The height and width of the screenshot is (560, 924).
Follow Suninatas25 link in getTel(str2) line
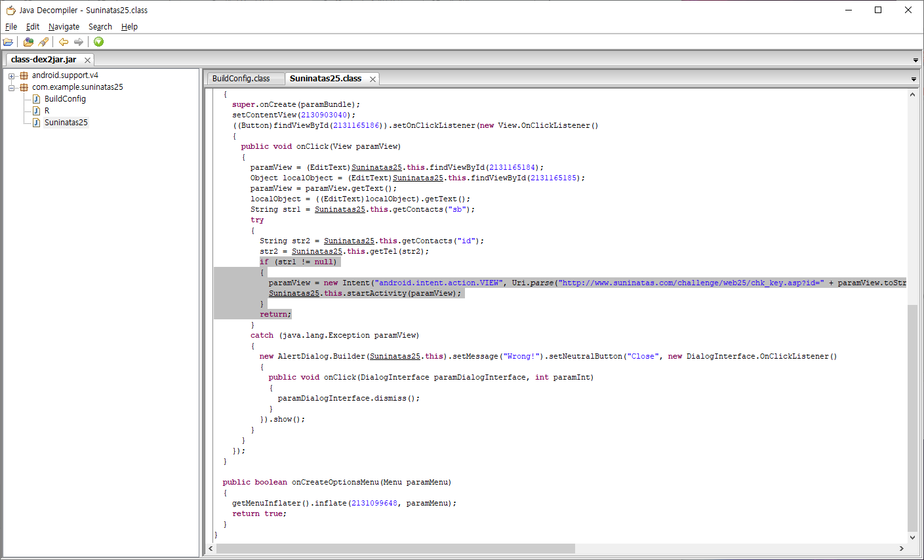(317, 252)
